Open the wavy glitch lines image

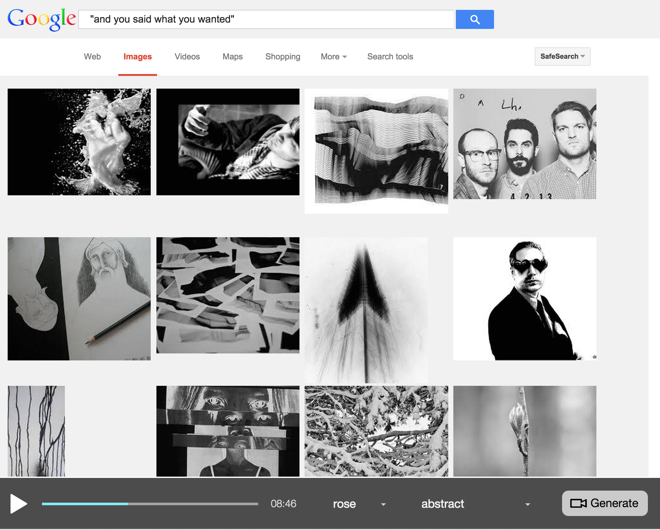click(x=376, y=150)
